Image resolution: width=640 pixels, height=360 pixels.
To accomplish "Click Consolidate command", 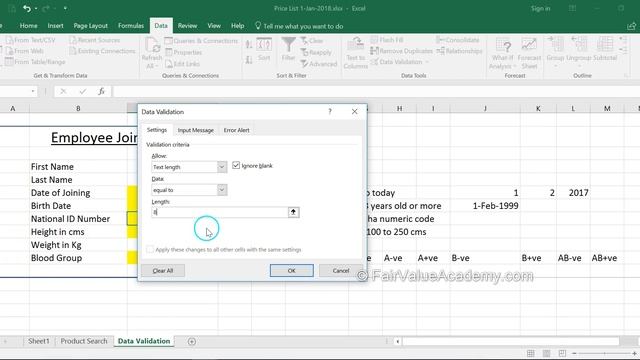I will pyautogui.click(x=458, y=40).
